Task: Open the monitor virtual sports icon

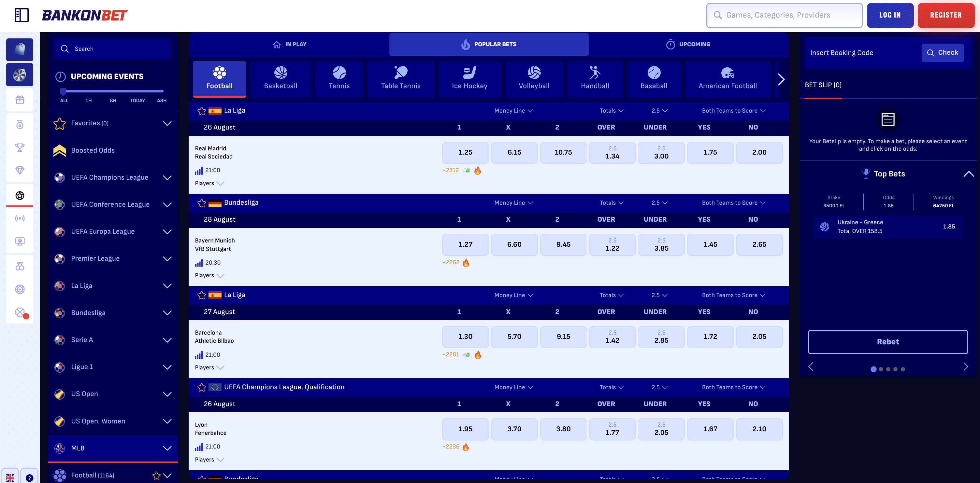Action: pos(20,241)
